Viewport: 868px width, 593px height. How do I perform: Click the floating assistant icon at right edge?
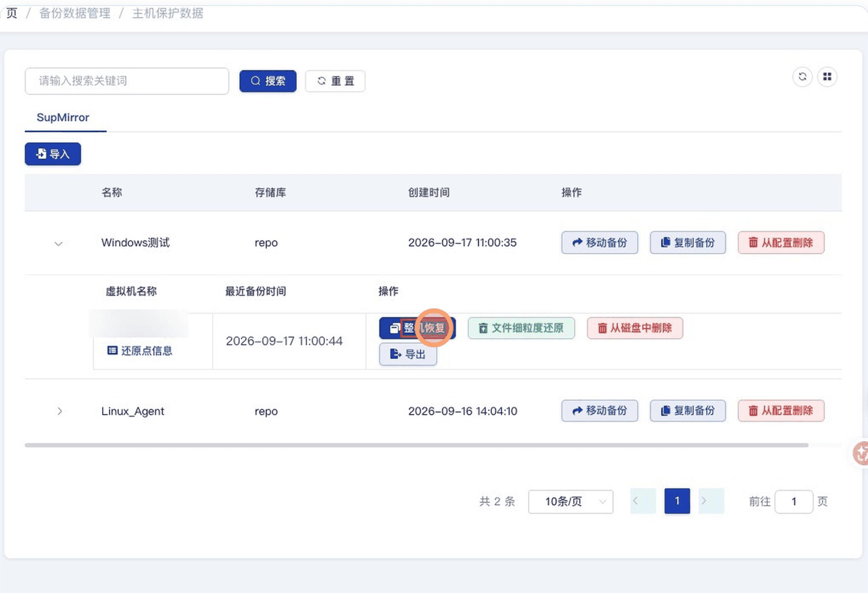click(860, 454)
